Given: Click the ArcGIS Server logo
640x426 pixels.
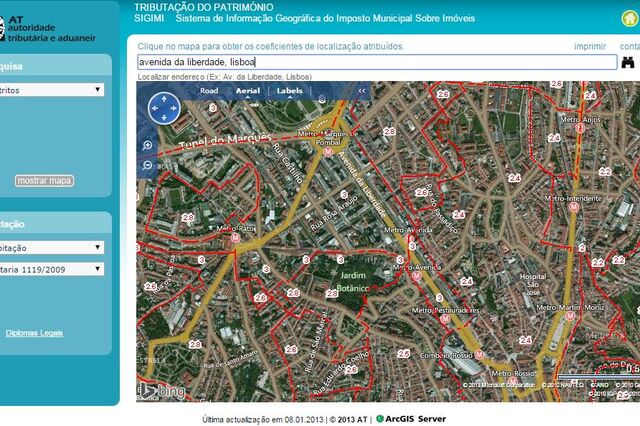Looking at the screenshot, I should [x=411, y=419].
